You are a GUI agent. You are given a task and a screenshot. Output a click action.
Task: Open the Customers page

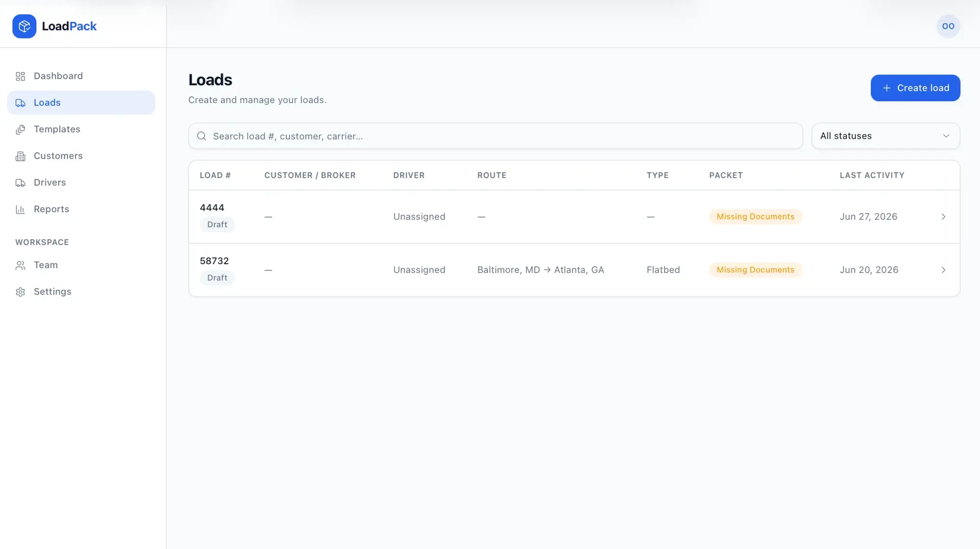click(81, 156)
